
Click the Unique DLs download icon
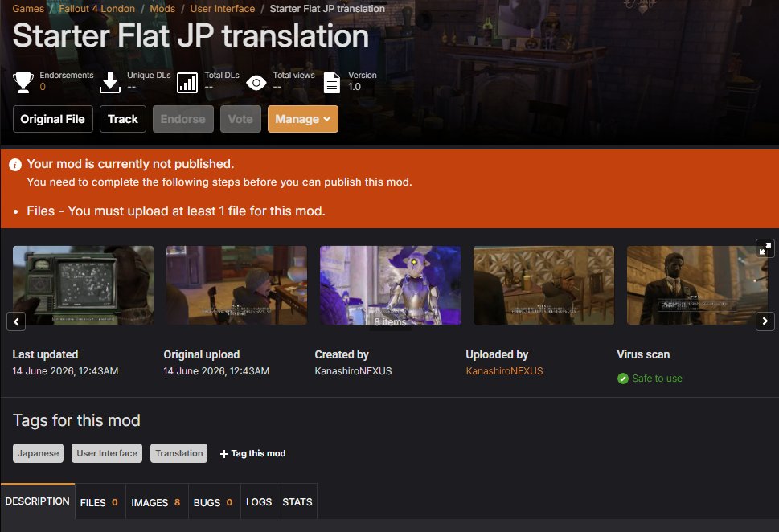[110, 82]
